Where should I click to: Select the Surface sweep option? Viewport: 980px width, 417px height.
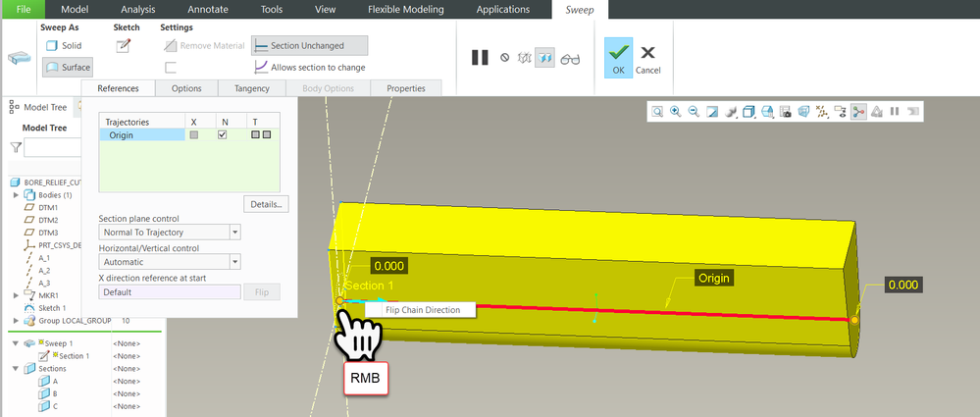pyautogui.click(x=68, y=68)
